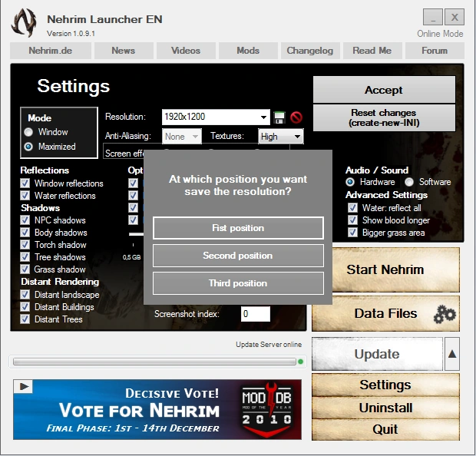Click the Update button
Viewport: 476px width, 456px height.
pyautogui.click(x=377, y=354)
